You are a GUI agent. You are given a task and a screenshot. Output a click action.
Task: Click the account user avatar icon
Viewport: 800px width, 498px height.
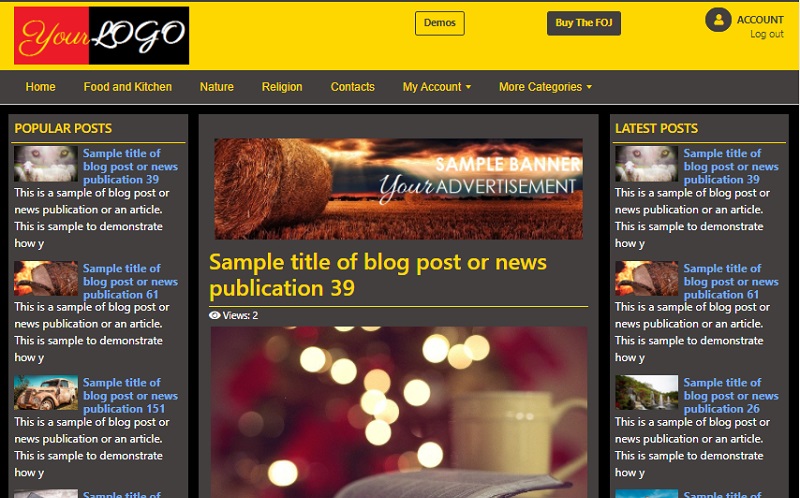[718, 20]
